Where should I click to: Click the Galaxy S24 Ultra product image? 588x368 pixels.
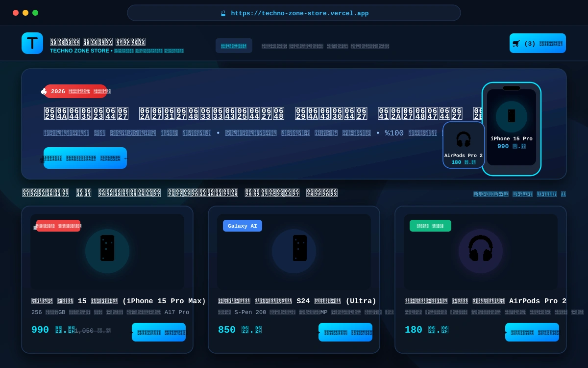tap(294, 251)
